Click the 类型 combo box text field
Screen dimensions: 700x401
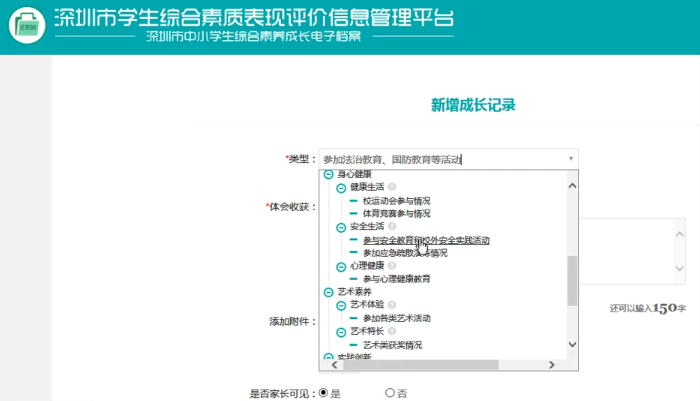[x=440, y=159]
